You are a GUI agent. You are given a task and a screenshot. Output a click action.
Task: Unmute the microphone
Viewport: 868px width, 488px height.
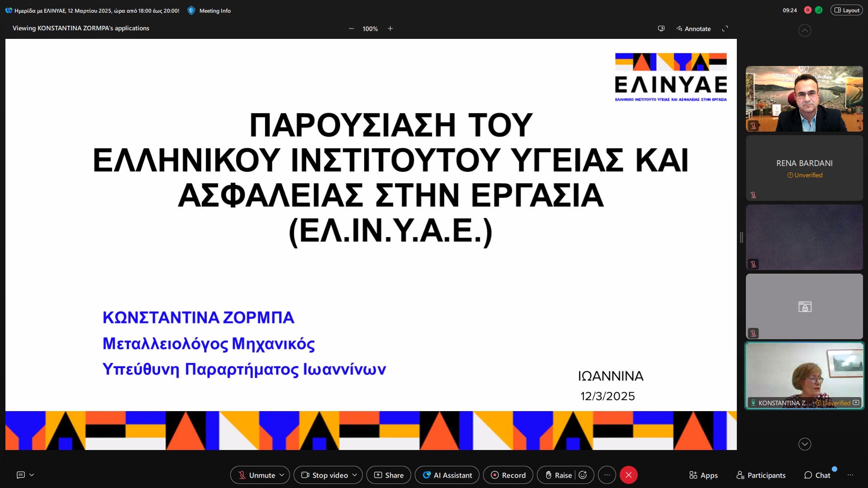(x=256, y=475)
